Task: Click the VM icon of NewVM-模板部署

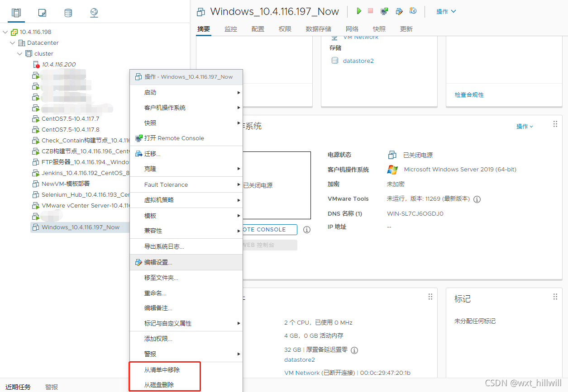Action: click(x=36, y=184)
